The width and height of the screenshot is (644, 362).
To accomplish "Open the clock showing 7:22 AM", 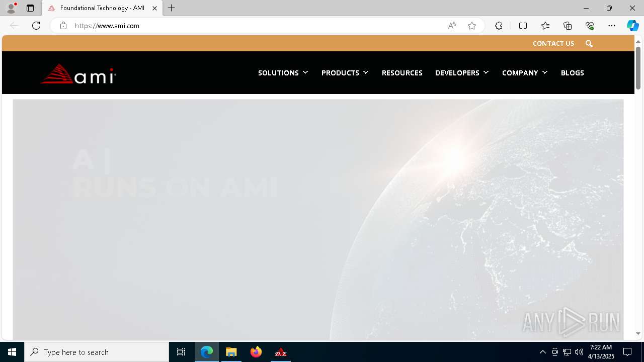I will coord(601,352).
